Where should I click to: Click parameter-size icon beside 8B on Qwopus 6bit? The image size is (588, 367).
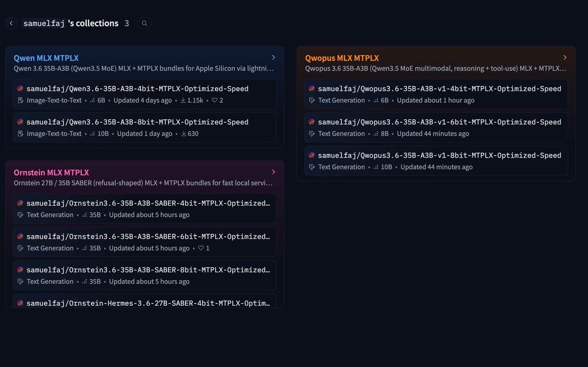pos(376,133)
